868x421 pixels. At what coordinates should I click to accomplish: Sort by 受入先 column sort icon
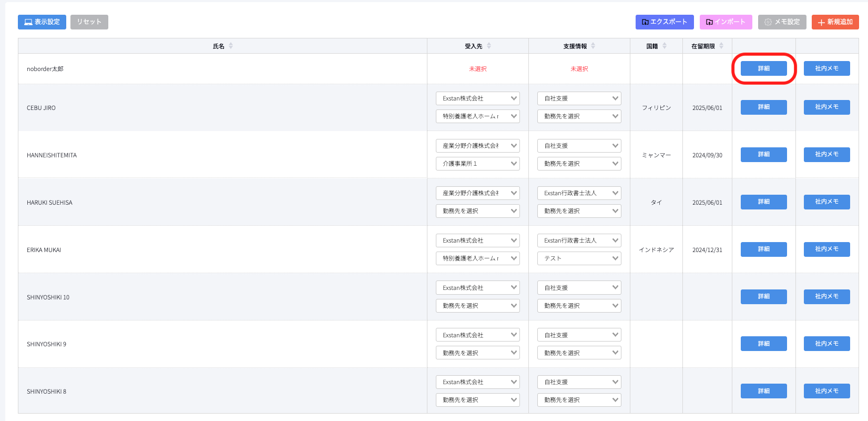click(489, 46)
